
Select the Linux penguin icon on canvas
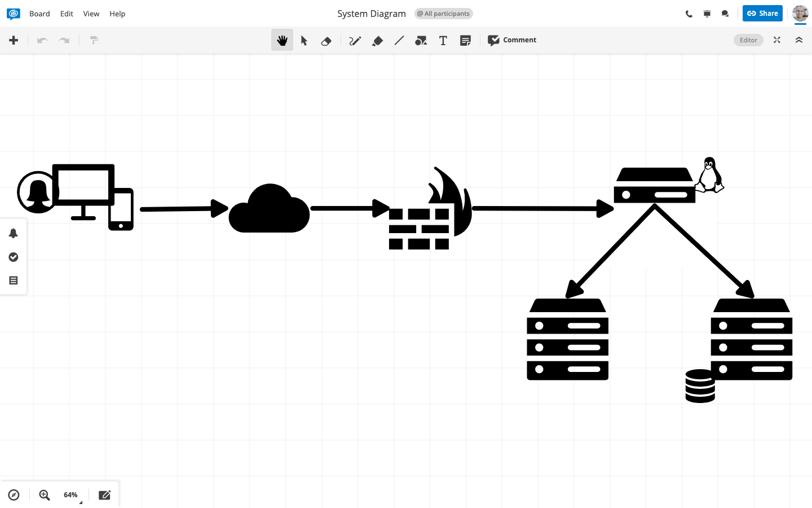pos(709,175)
